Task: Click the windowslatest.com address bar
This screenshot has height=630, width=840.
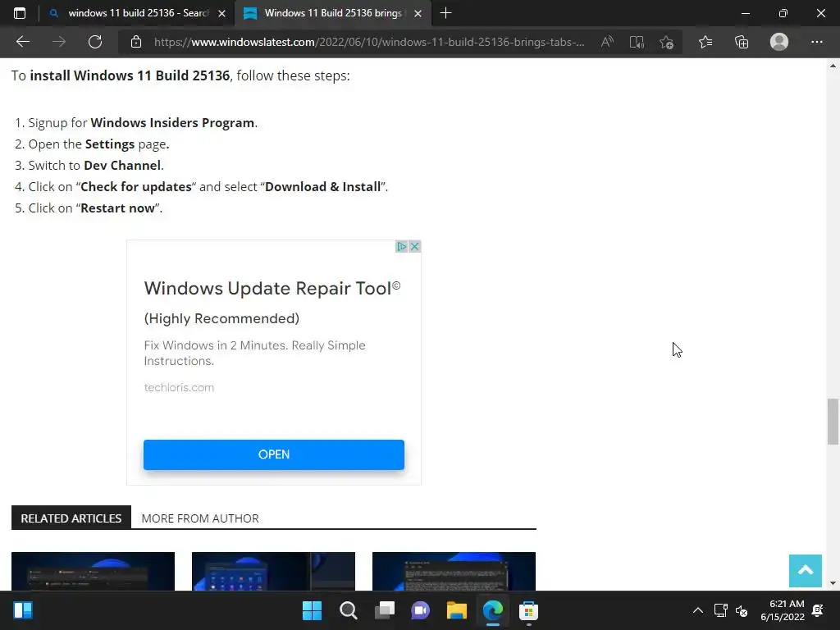Action: tap(368, 42)
